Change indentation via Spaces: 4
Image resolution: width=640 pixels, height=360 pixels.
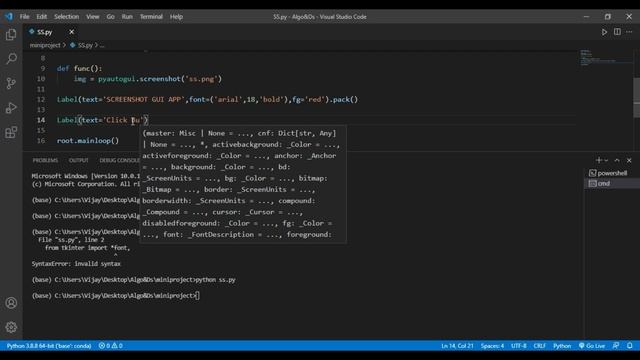492,346
